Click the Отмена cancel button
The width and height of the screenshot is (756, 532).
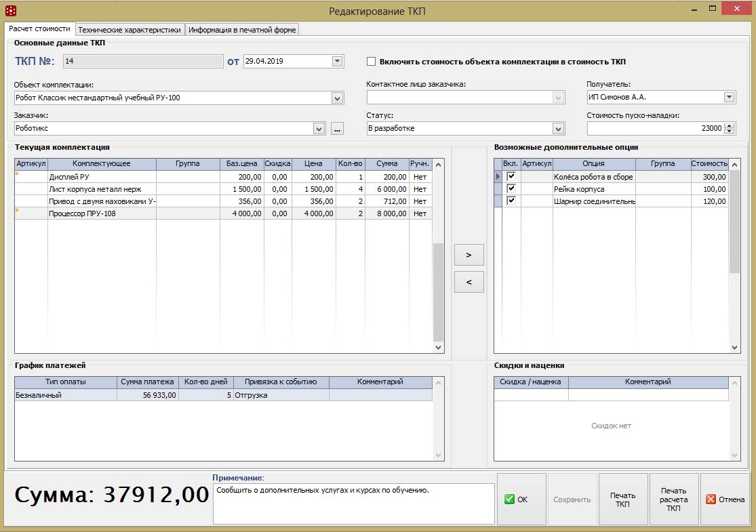click(x=725, y=499)
